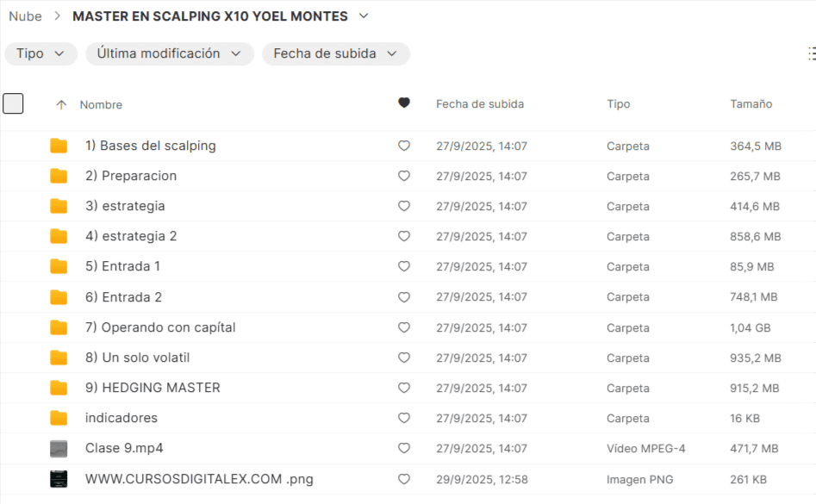Click the view options icon at right edge
The width and height of the screenshot is (816, 504).
click(x=811, y=53)
